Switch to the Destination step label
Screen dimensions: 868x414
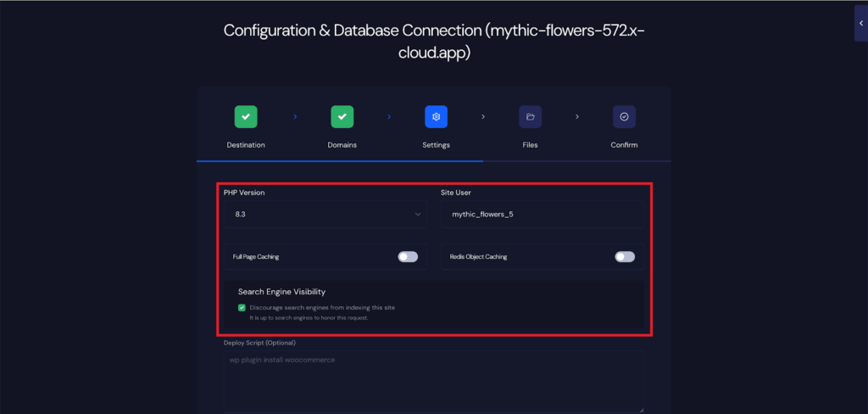point(246,145)
